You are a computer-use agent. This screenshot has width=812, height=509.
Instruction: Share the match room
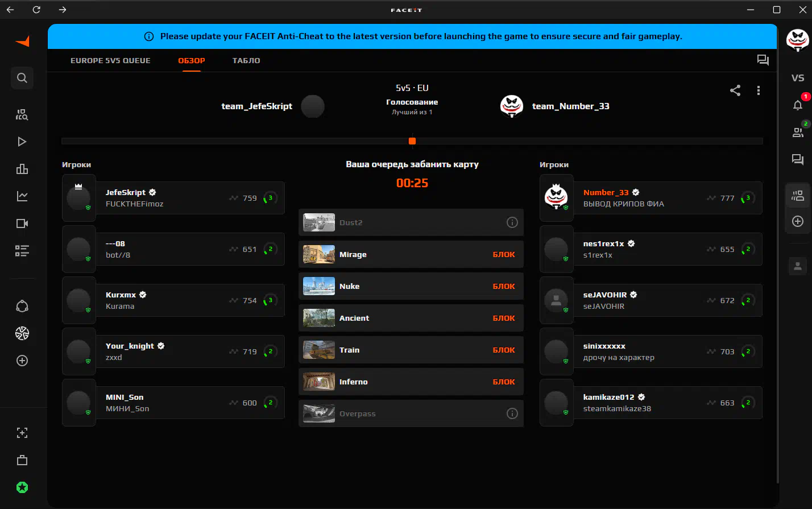(x=735, y=90)
